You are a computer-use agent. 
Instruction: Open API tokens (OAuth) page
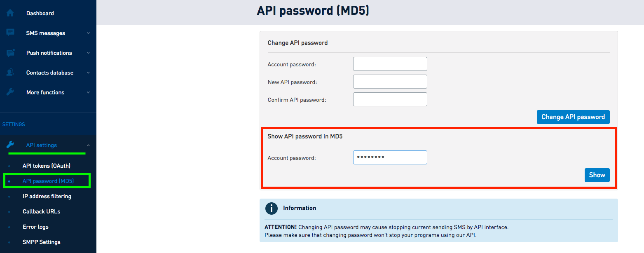pyautogui.click(x=46, y=166)
